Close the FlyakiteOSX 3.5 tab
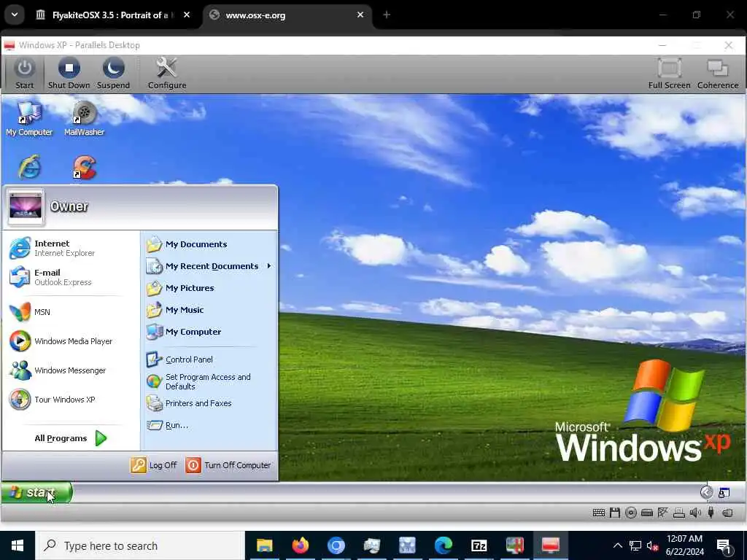 tap(187, 15)
